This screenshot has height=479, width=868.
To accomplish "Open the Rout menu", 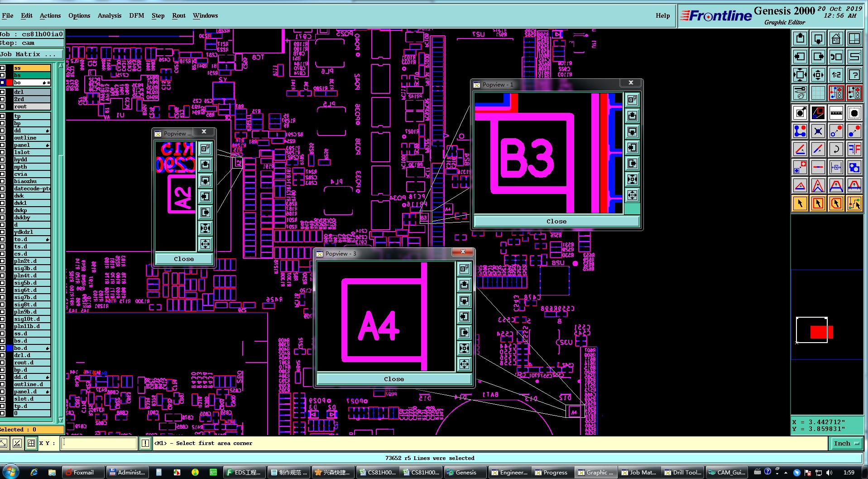I will click(x=179, y=15).
